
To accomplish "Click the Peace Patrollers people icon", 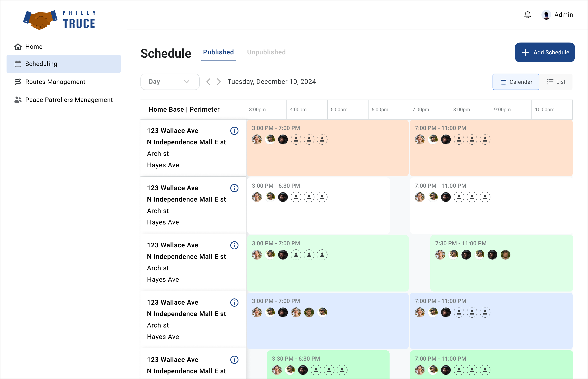I will (18, 100).
